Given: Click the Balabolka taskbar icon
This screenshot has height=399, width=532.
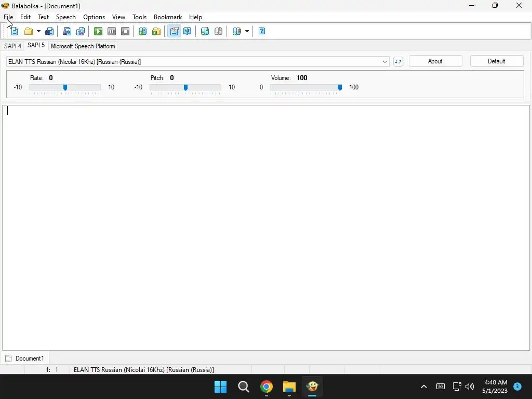Looking at the screenshot, I should [x=312, y=387].
